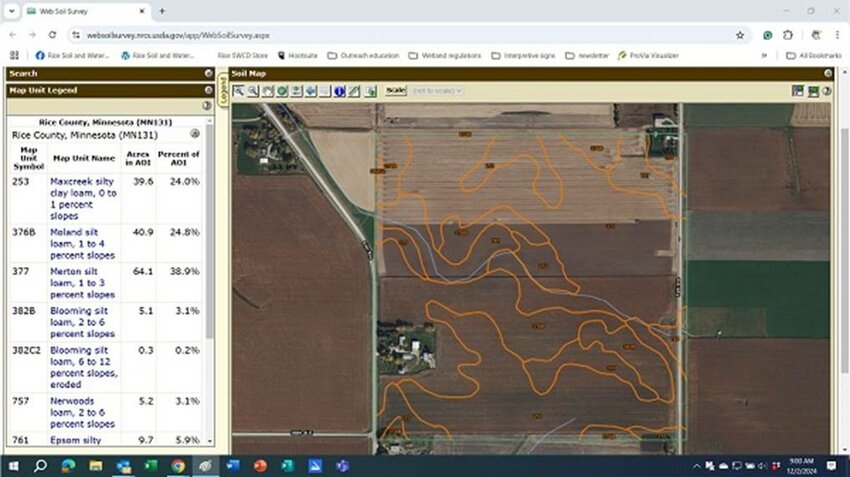Click map unit symbol 253 cell
850x477 pixels.
(x=21, y=182)
